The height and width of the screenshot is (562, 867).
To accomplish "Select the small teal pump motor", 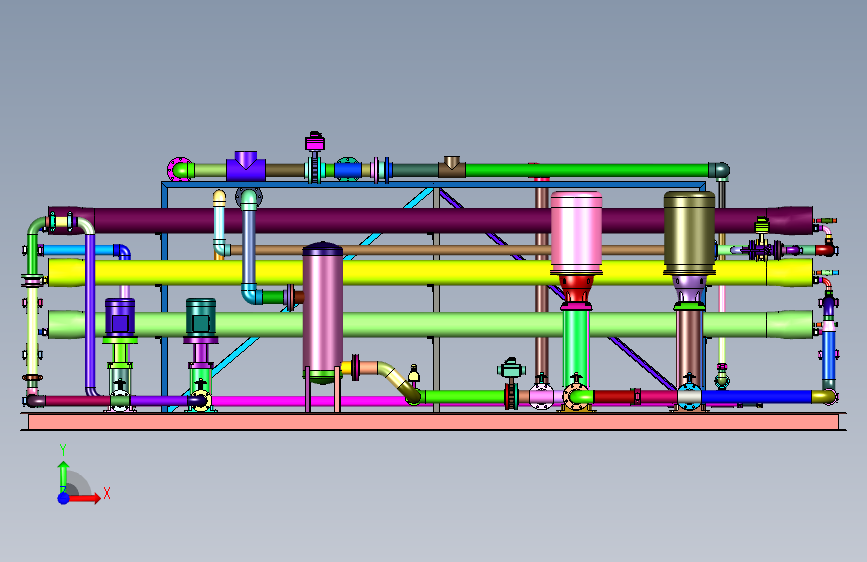I will [201, 317].
